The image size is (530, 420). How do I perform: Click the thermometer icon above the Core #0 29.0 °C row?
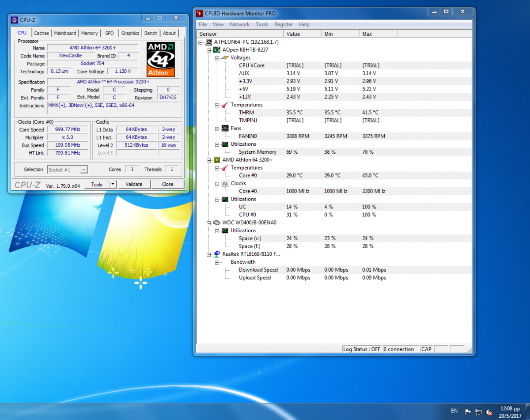tap(225, 168)
